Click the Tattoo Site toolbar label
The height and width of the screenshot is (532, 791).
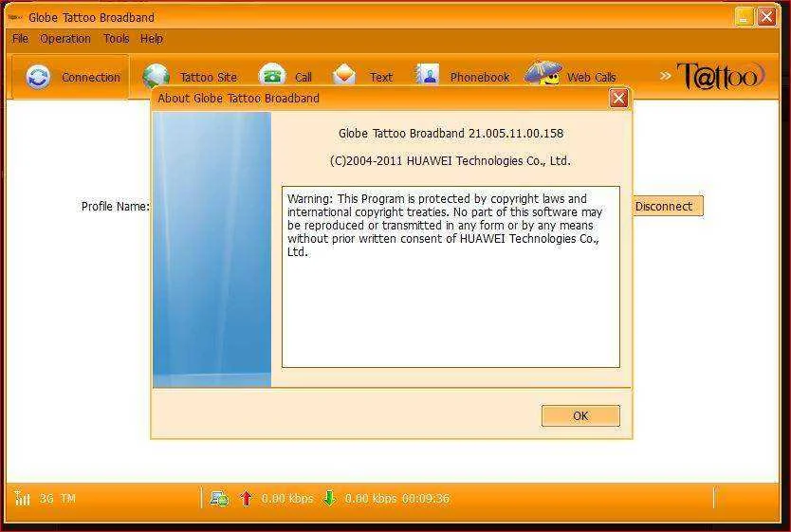(209, 77)
